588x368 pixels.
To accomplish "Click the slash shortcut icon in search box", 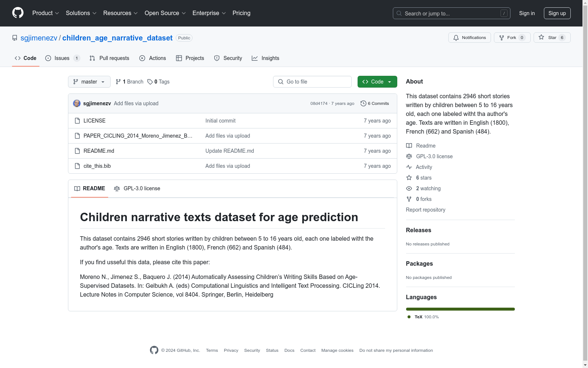I will 504,13.
